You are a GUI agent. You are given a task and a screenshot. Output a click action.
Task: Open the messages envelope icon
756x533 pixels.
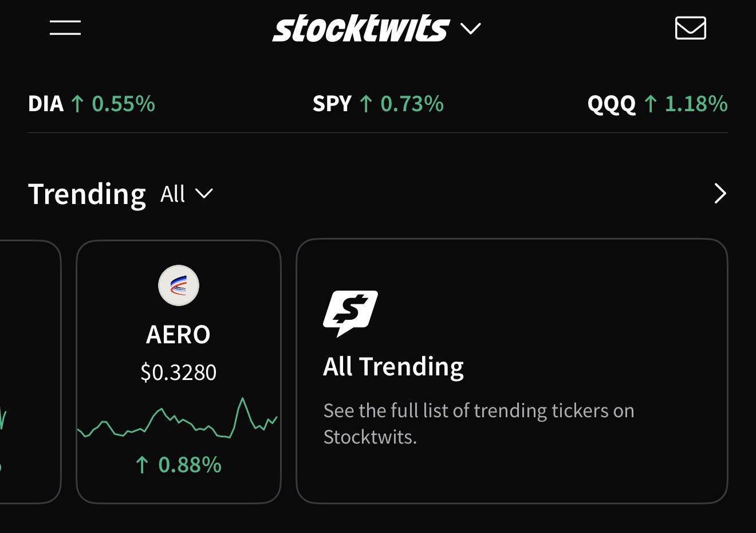pyautogui.click(x=690, y=28)
